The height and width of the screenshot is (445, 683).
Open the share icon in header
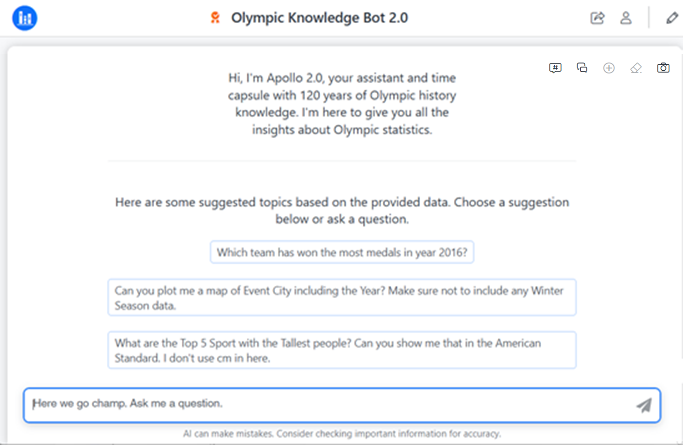tap(598, 18)
